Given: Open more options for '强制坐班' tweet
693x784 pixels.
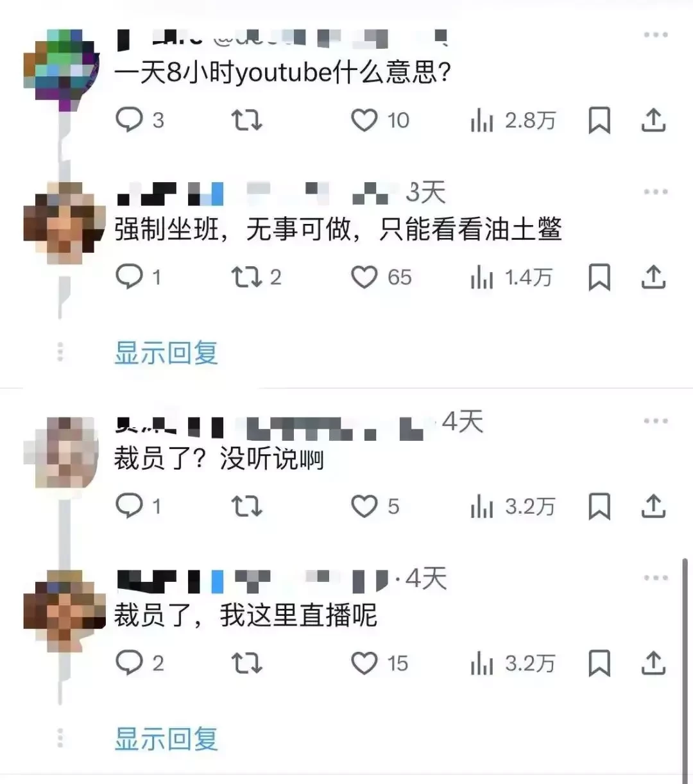Looking at the screenshot, I should [x=656, y=191].
